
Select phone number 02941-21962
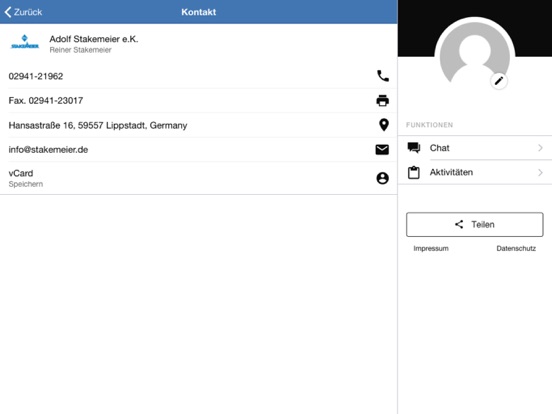pos(36,76)
